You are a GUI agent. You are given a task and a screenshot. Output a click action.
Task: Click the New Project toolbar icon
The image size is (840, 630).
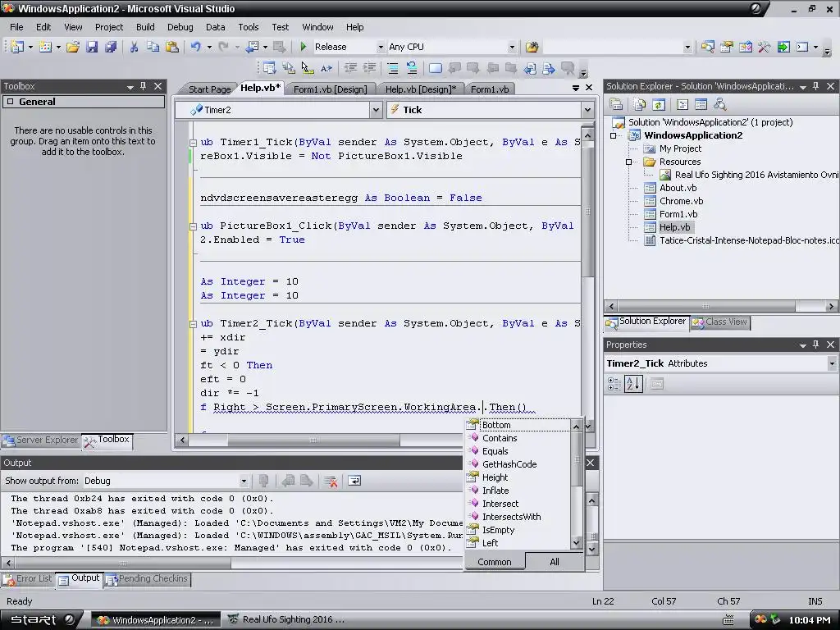17,47
